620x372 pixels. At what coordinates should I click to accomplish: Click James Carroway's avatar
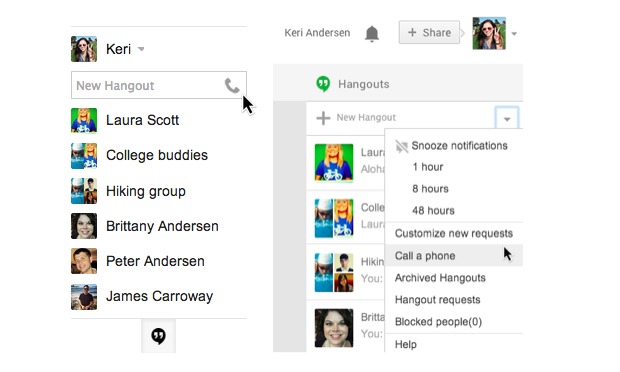click(x=84, y=296)
